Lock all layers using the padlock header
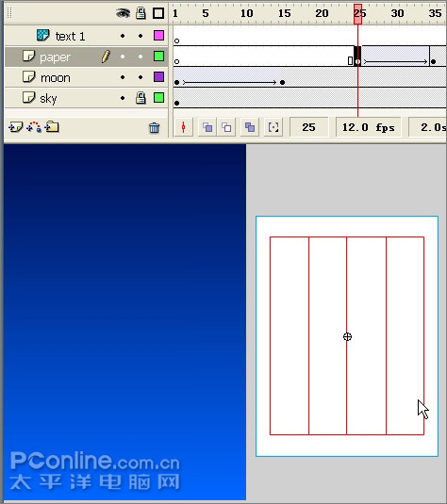The height and width of the screenshot is (504, 447). 141,13
